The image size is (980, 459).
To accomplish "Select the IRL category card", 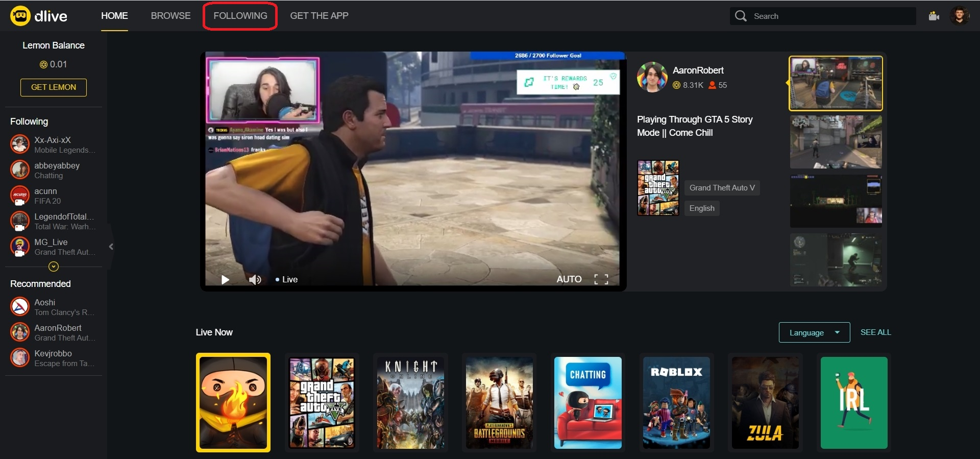I will [854, 403].
